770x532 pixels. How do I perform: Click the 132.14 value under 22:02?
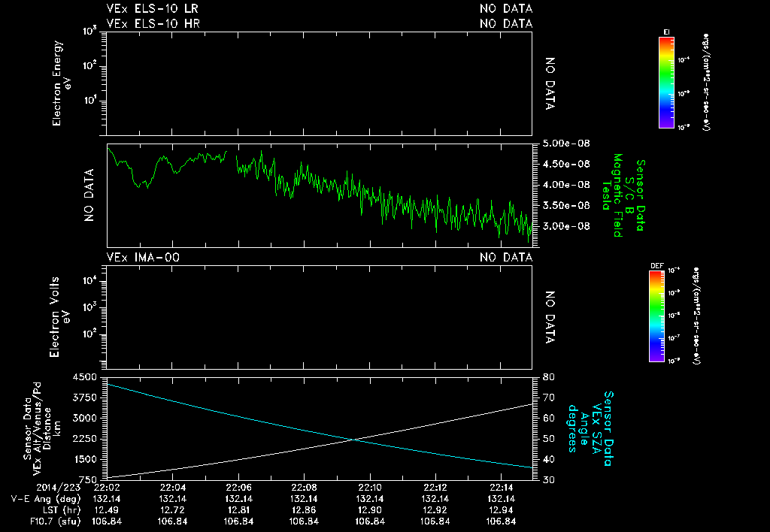[107, 499]
